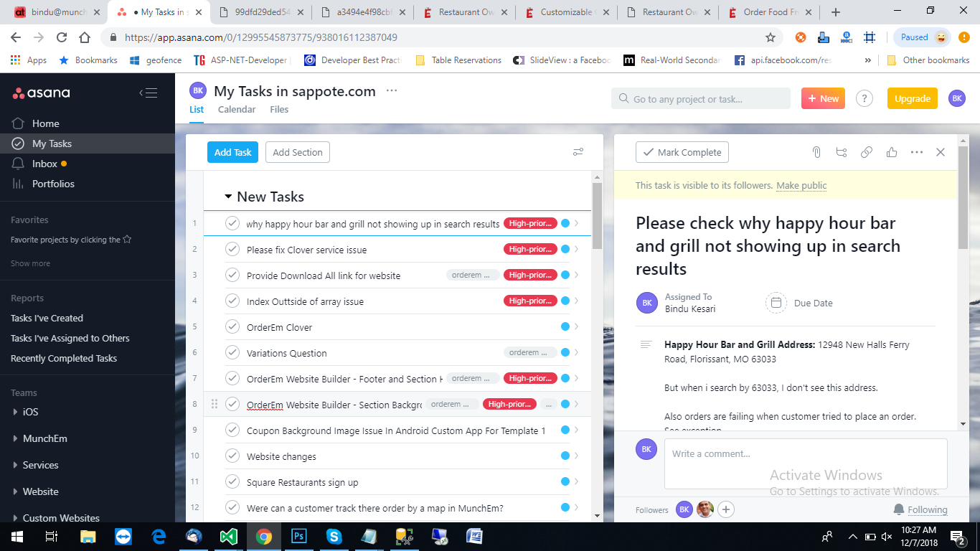Collapse the Asana sidebar with hamburger icon
The image size is (980, 551).
click(x=148, y=93)
